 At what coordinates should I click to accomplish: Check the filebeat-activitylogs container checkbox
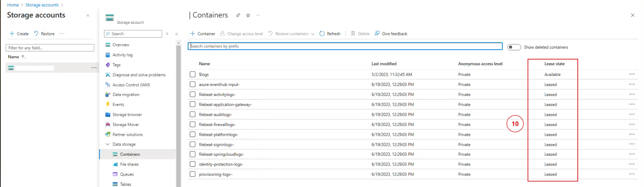tap(193, 94)
